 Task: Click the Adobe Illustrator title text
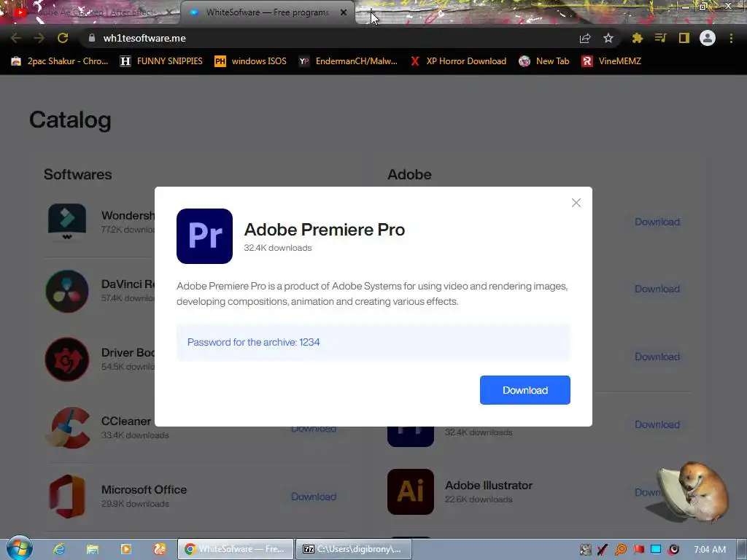point(488,485)
